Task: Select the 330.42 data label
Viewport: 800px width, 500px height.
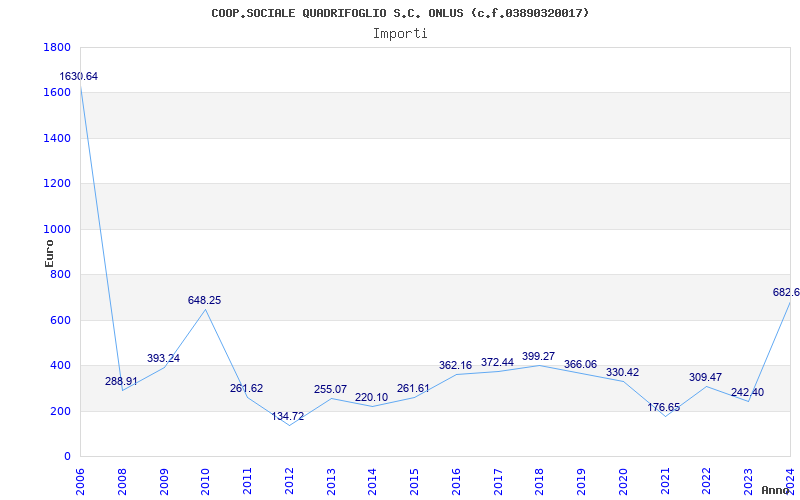Action: tap(622, 372)
